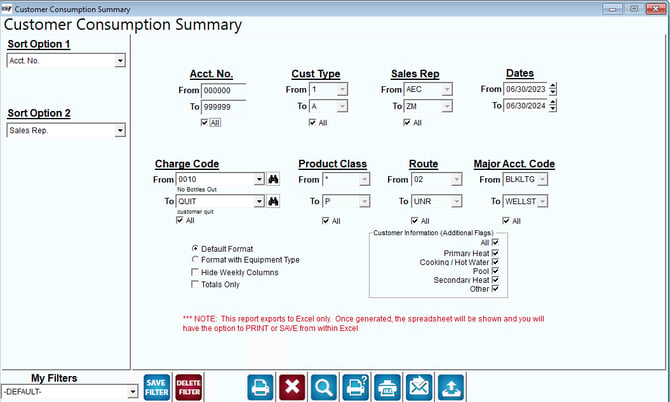This screenshot has height=402, width=670.
Task: Select Format with Equipment Type option
Action: 195,260
